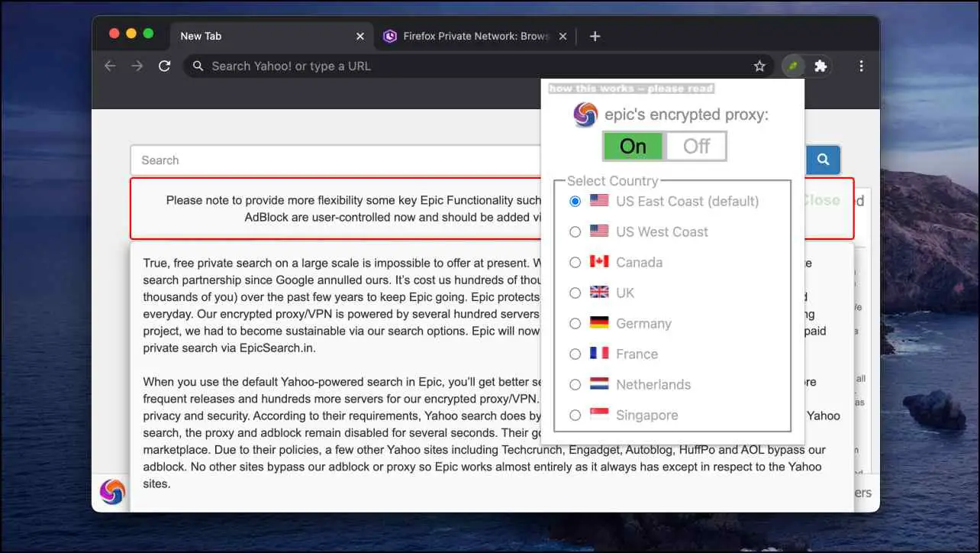The height and width of the screenshot is (553, 980).
Task: Select the UK radio button
Action: (x=575, y=293)
